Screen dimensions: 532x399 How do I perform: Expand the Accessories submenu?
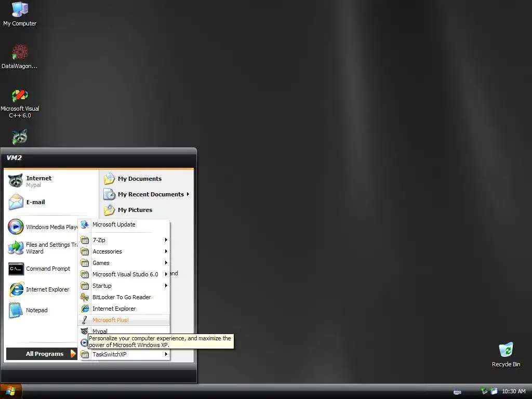(124, 251)
